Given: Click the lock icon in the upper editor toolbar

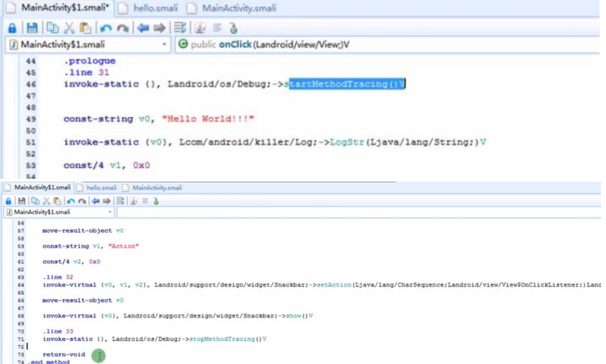Looking at the screenshot, I should (12, 28).
